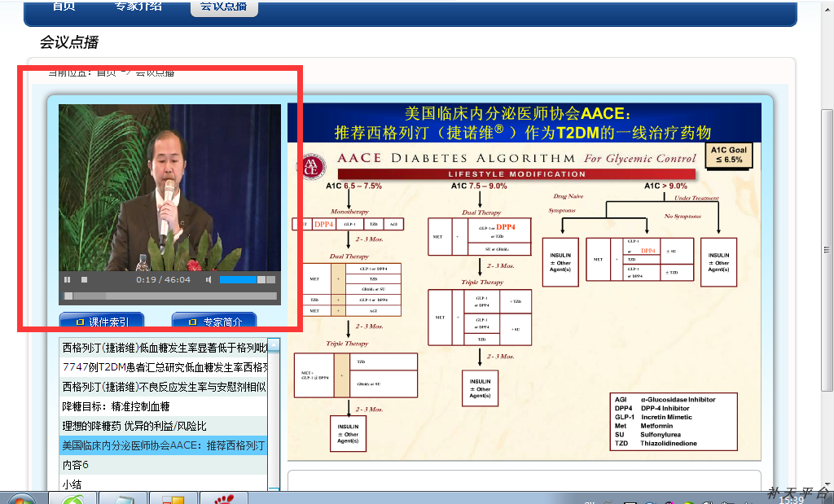Click the AACE diabetes algorithm slide
This screenshot has width=834, height=504.
click(x=525, y=282)
